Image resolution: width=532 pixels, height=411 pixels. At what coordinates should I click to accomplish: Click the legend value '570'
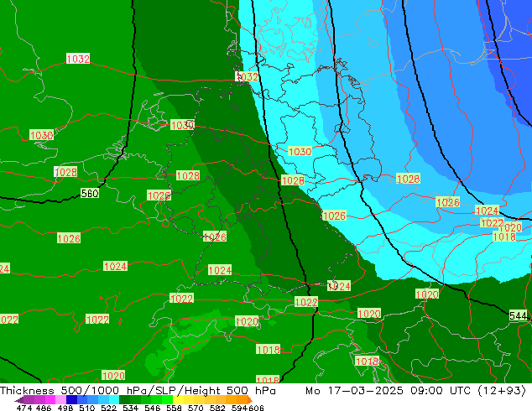(x=196, y=408)
